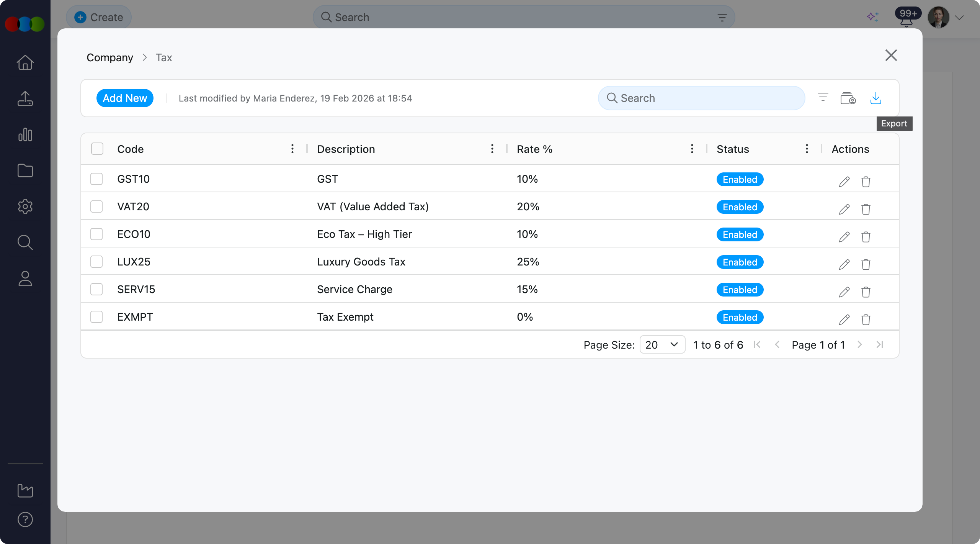Image resolution: width=980 pixels, height=544 pixels.
Task: Open the Rate % column menu
Action: 692,149
